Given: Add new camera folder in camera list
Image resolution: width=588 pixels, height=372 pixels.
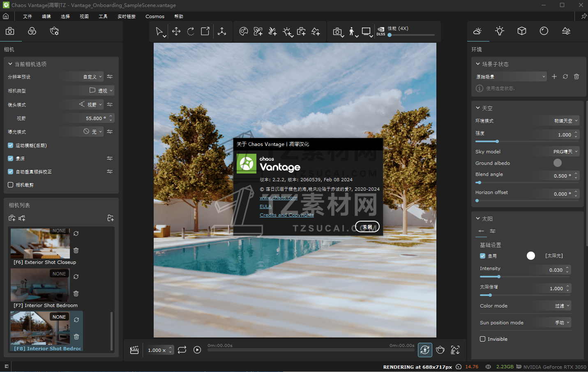Looking at the screenshot, I should pyautogui.click(x=110, y=218).
